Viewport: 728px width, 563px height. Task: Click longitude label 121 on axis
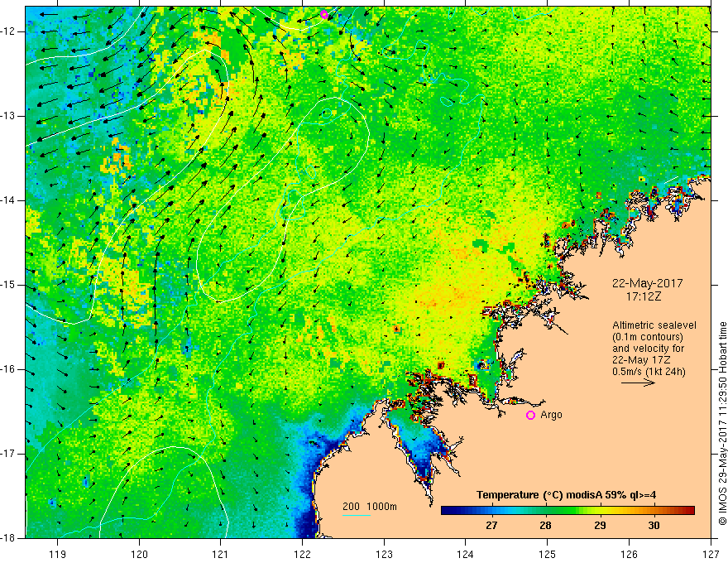point(221,554)
